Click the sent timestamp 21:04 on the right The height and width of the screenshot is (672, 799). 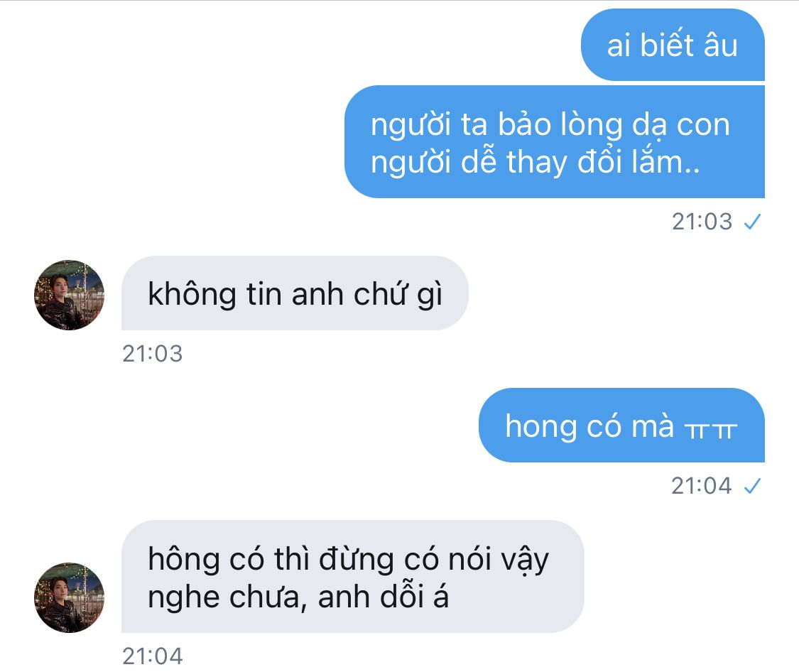click(x=702, y=486)
